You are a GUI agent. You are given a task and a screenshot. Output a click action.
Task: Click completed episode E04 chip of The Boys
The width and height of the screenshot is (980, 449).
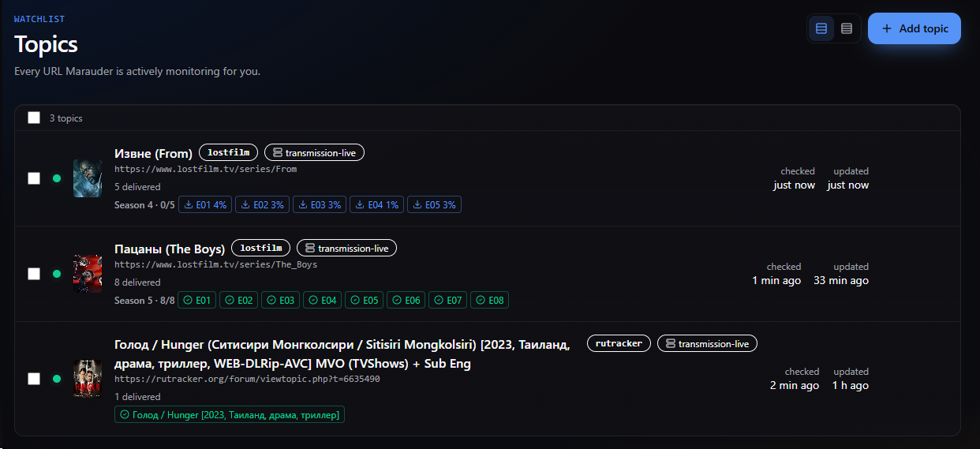[322, 300]
